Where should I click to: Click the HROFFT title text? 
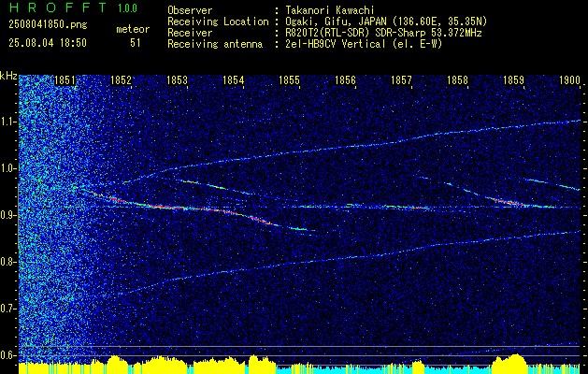tap(58, 7)
